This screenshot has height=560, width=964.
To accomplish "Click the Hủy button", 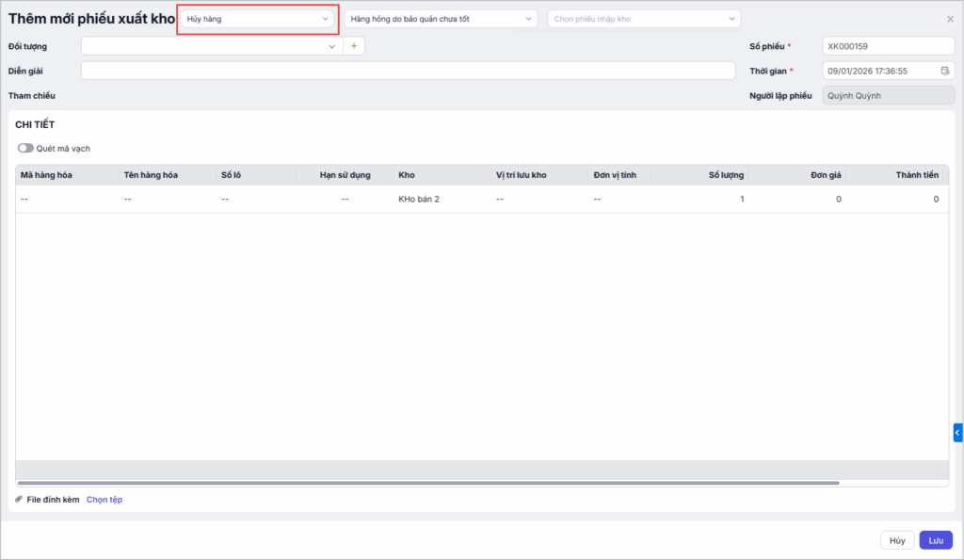I will click(x=897, y=540).
